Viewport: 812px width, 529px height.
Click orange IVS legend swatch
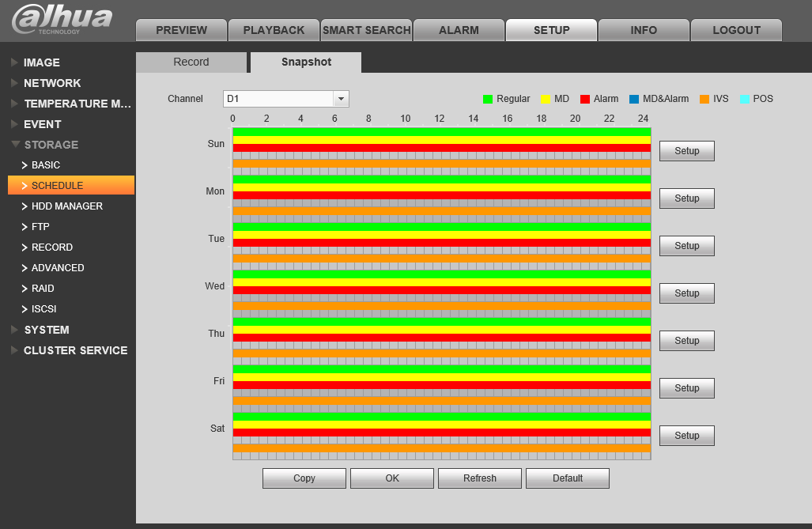pyautogui.click(x=704, y=99)
